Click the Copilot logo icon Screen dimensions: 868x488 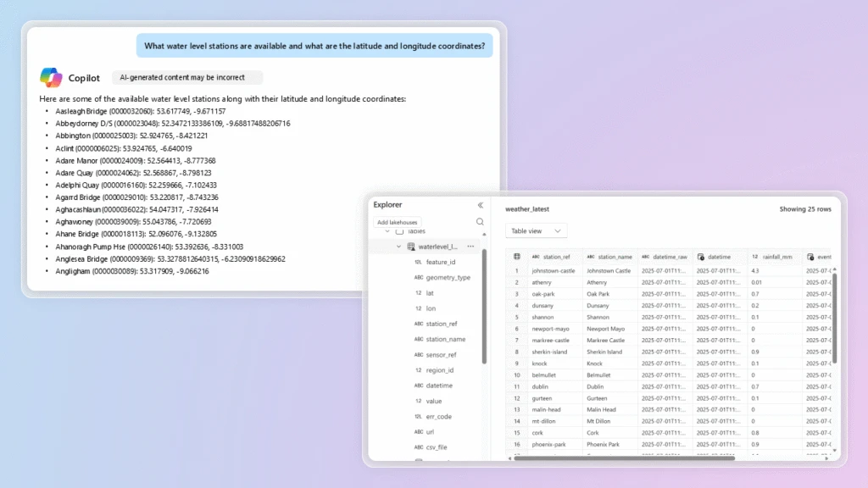coord(51,77)
